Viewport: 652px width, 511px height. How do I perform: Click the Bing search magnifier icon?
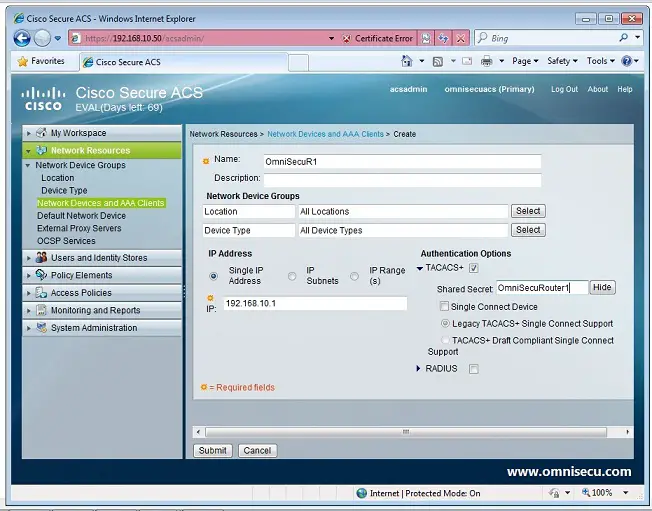tap(623, 38)
